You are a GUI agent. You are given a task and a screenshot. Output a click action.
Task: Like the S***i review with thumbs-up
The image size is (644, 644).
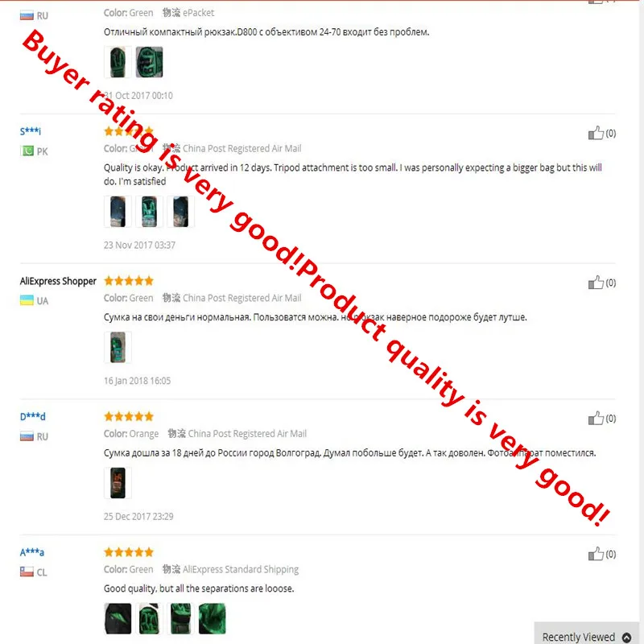click(596, 133)
